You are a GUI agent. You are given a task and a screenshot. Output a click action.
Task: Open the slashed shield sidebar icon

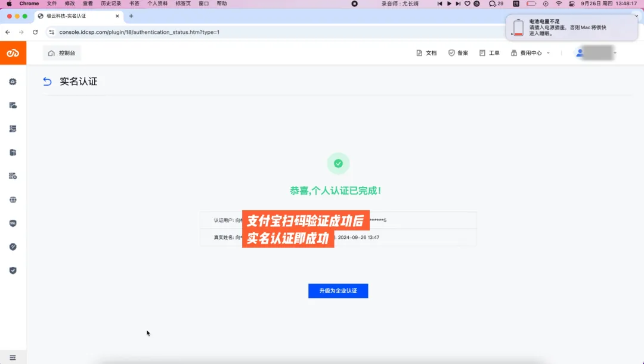click(13, 247)
